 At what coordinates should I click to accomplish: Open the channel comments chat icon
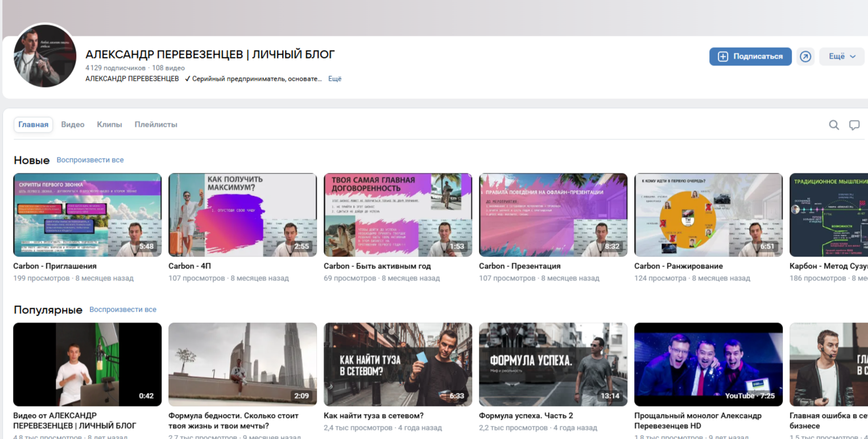pos(854,125)
